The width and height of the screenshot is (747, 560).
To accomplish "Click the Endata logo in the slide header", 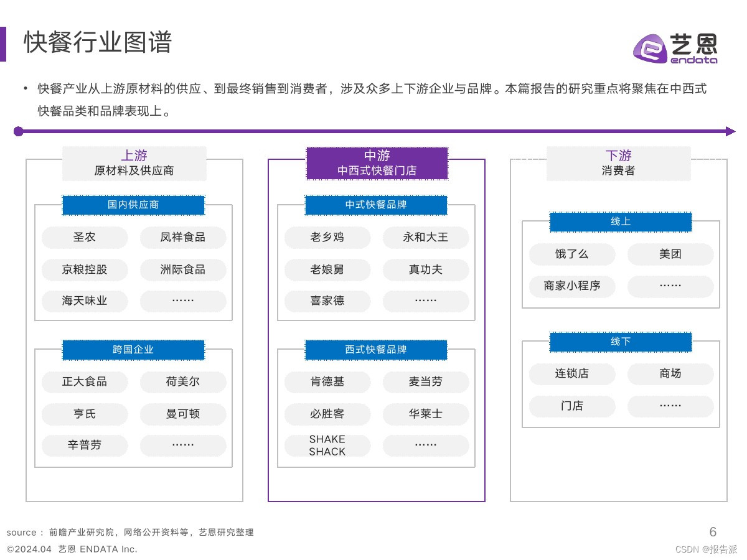I will [x=675, y=48].
